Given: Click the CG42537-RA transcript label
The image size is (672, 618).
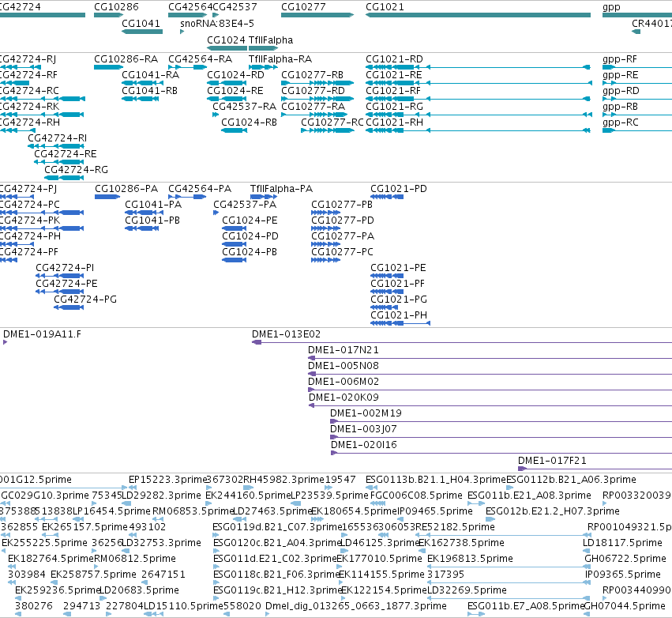Looking at the screenshot, I should 244,107.
